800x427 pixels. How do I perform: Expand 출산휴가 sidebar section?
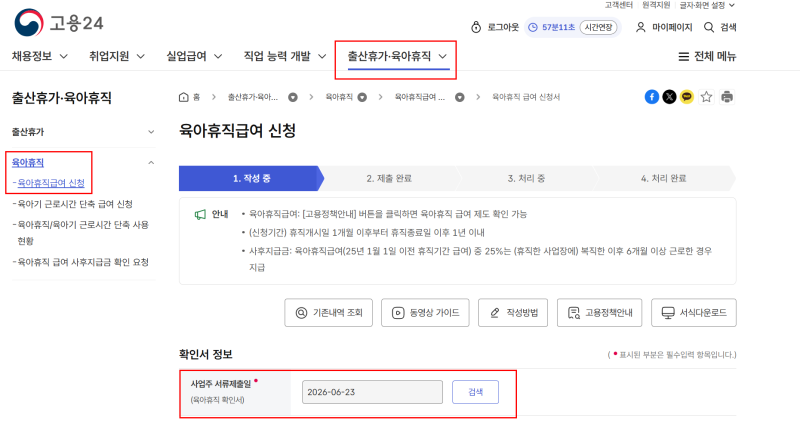[x=151, y=132]
